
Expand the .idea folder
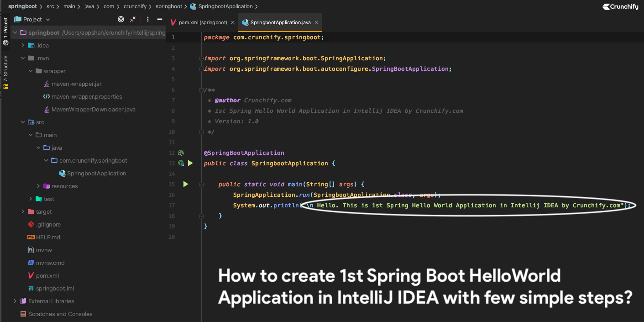click(22, 45)
